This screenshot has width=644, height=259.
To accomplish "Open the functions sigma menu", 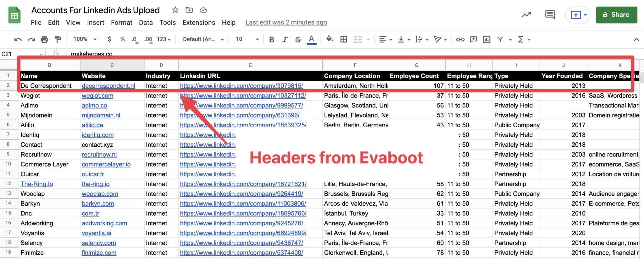I will coord(524,39).
